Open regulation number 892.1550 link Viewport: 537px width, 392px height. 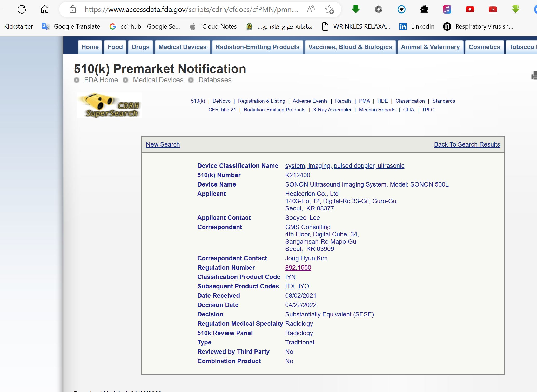click(298, 268)
